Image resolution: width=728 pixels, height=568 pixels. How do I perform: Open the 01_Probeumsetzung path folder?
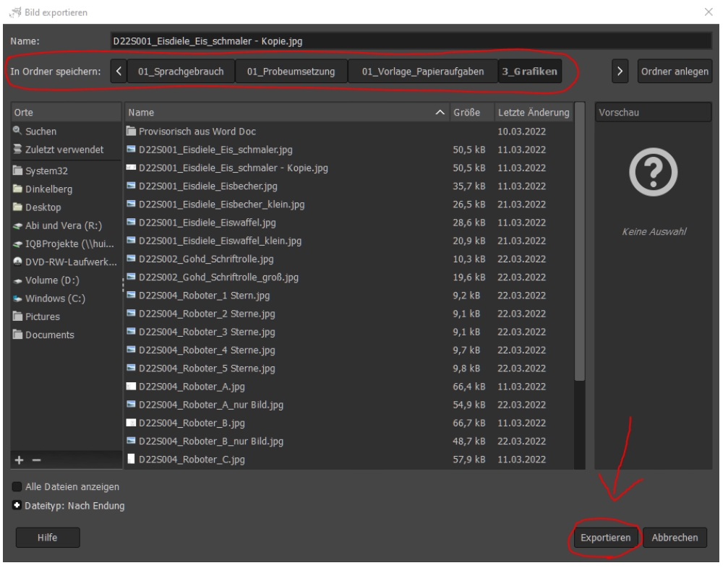tap(291, 71)
